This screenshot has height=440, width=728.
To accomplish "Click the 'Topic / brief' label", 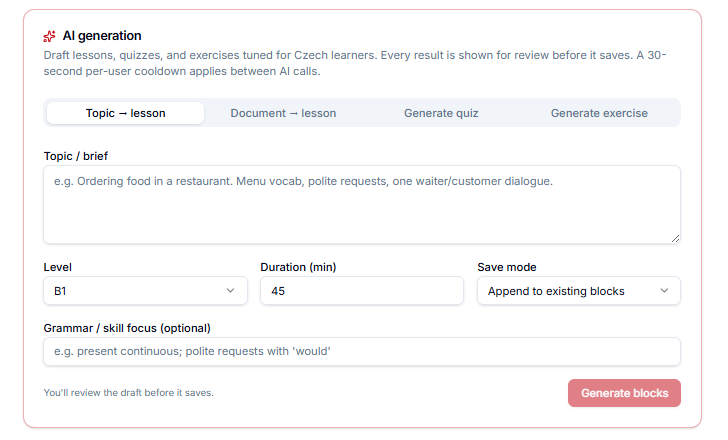I will pyautogui.click(x=76, y=156).
